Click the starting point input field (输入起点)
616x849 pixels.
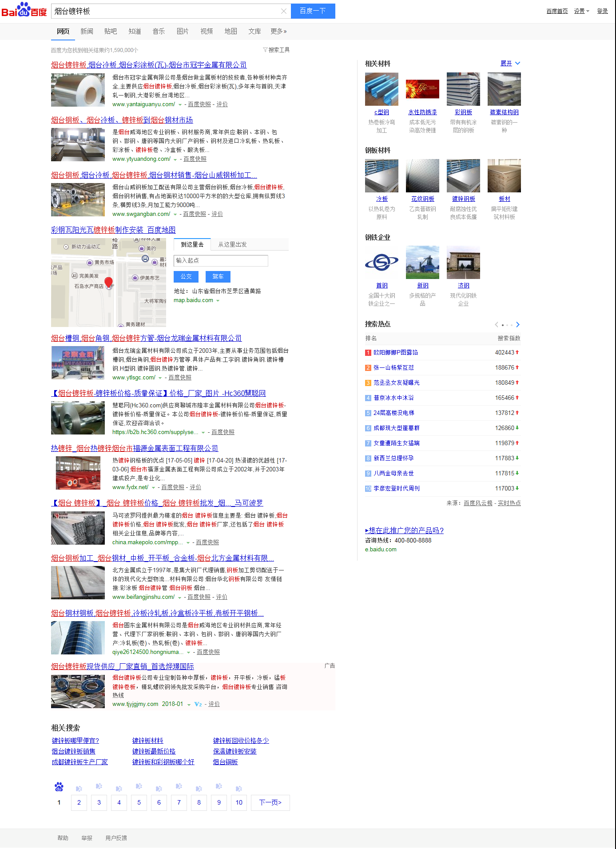pos(221,260)
